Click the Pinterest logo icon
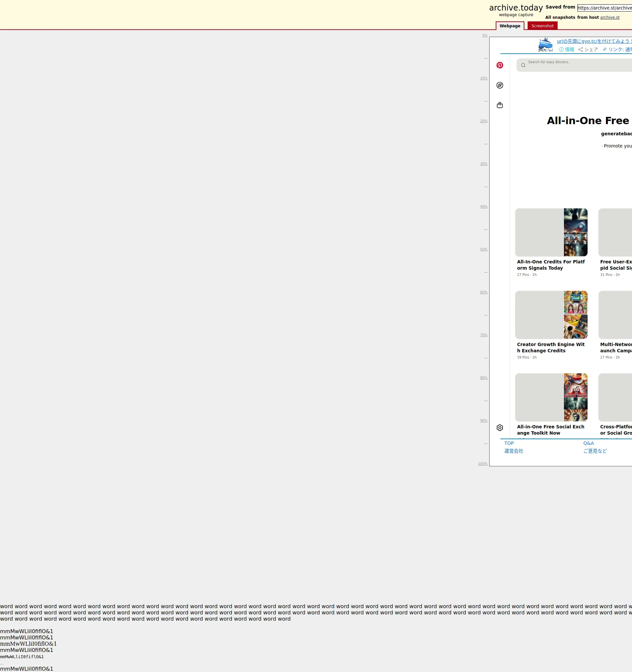 click(x=500, y=65)
